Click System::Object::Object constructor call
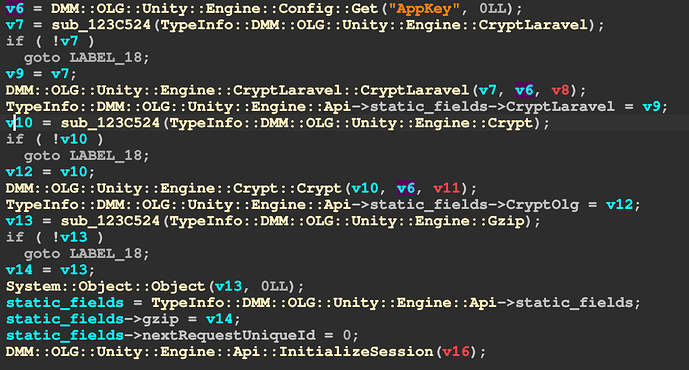The image size is (689, 370). (105, 286)
